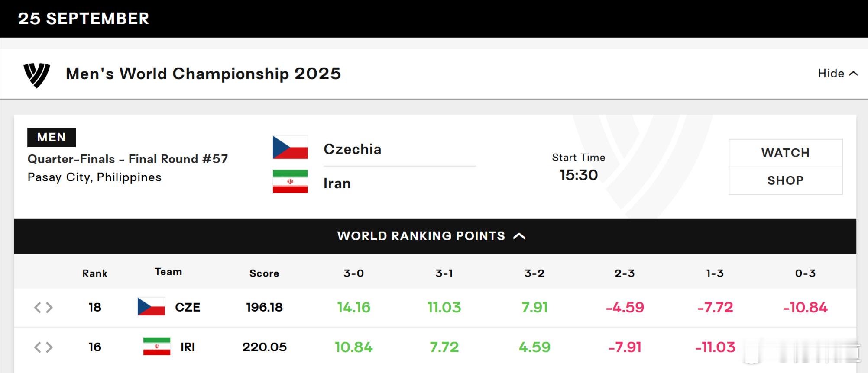Open the Czechia team link
The width and height of the screenshot is (868, 373).
pos(352,149)
